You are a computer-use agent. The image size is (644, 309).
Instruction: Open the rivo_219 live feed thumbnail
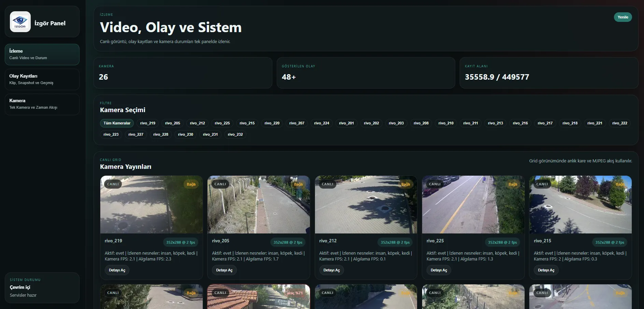coord(152,204)
